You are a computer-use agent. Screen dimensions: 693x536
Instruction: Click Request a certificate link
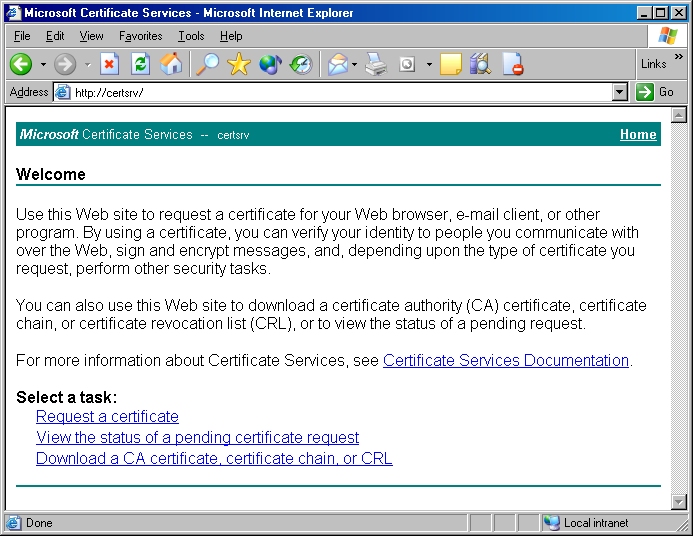click(x=107, y=416)
